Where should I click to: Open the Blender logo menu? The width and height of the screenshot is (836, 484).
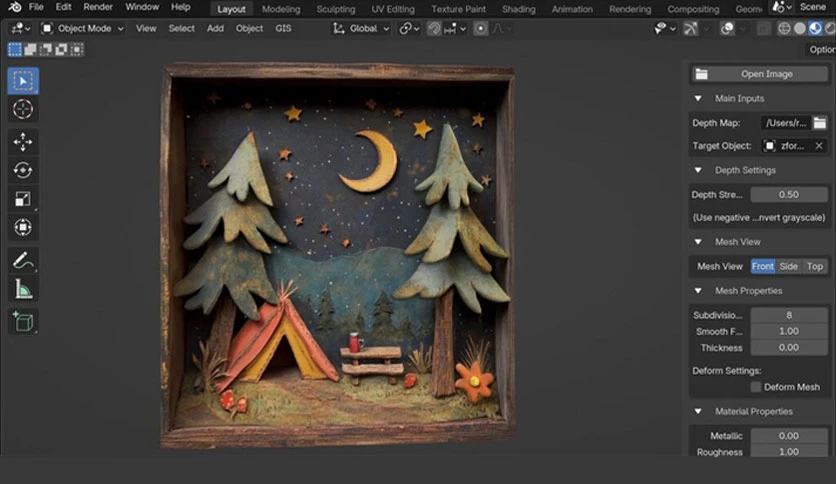pyautogui.click(x=15, y=7)
